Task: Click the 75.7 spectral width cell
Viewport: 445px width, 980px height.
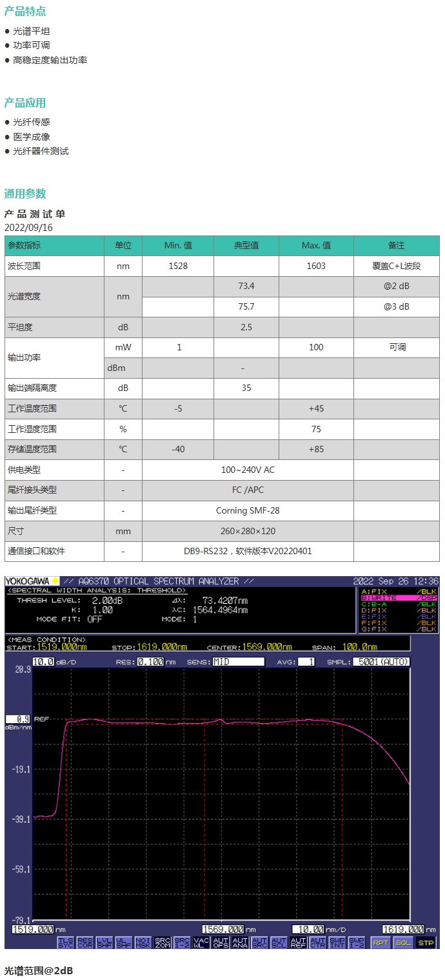Action: pyautogui.click(x=246, y=306)
